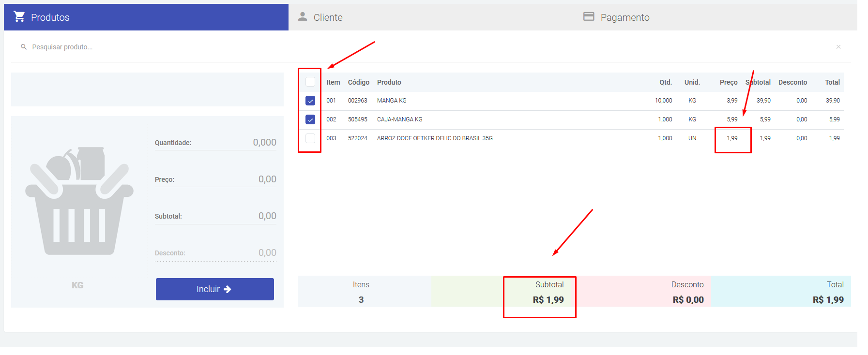Select the ARROZ DOCE OETKER product row

pos(435,138)
